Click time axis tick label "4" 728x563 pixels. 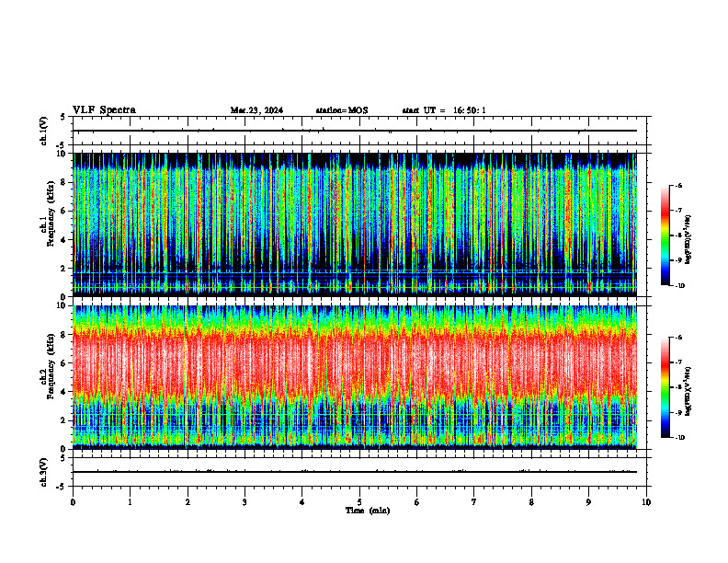tap(302, 502)
